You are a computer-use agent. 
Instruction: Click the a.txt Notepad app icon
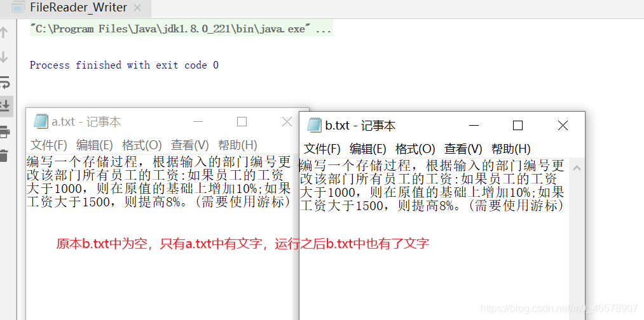point(41,122)
